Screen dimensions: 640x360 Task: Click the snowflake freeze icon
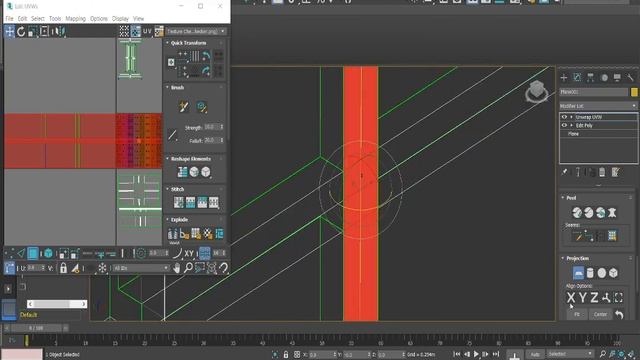[102, 268]
